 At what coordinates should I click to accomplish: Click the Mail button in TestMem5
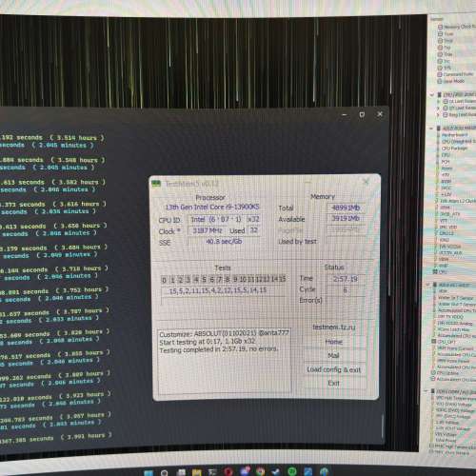[333, 355]
